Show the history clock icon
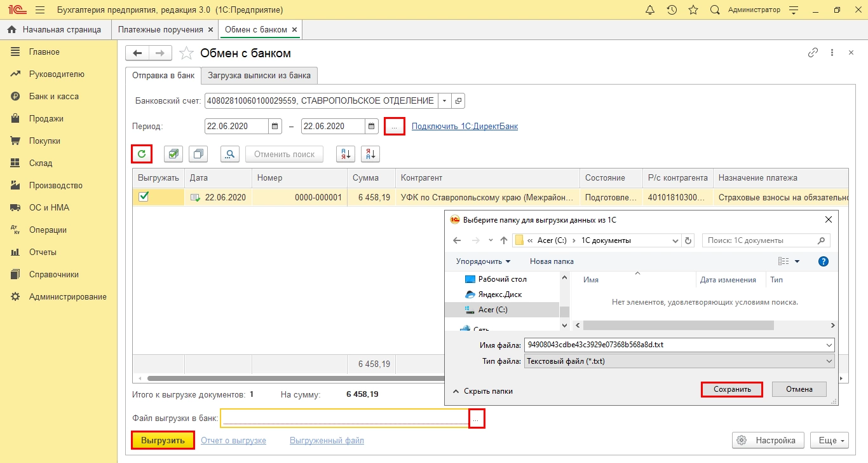 672,10
